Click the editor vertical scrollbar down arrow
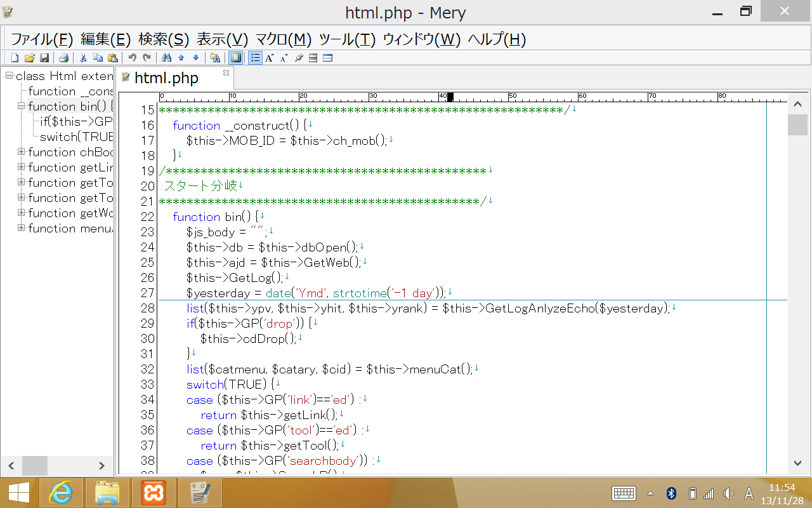 pos(797,464)
